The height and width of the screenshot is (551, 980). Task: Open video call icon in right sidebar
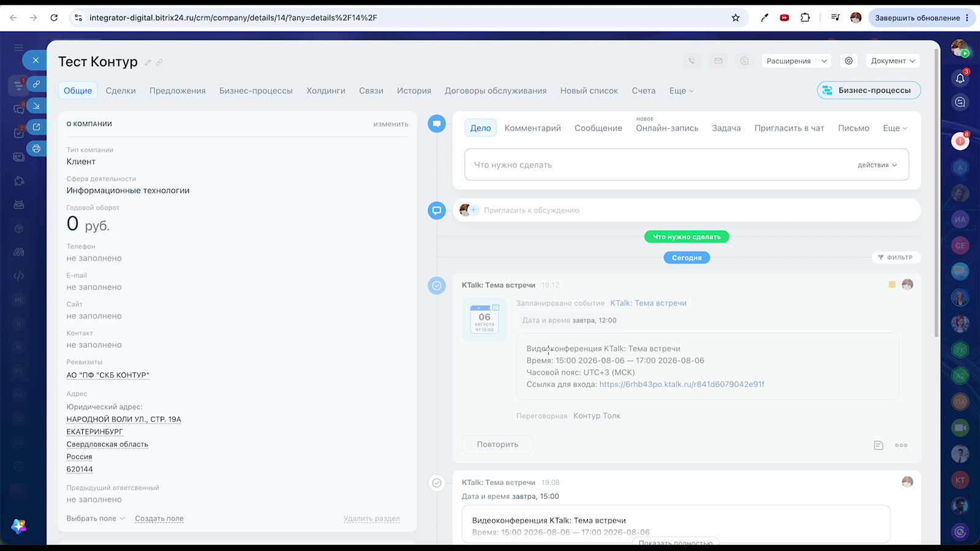click(960, 427)
